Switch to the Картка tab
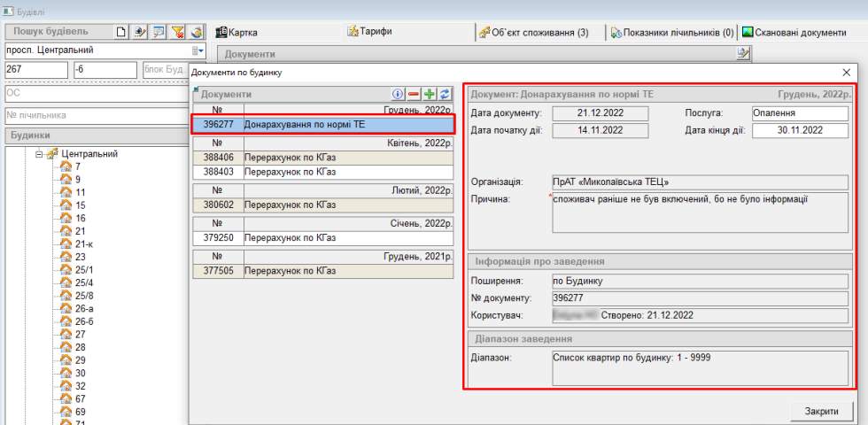The width and height of the screenshot is (868, 425). tap(237, 32)
